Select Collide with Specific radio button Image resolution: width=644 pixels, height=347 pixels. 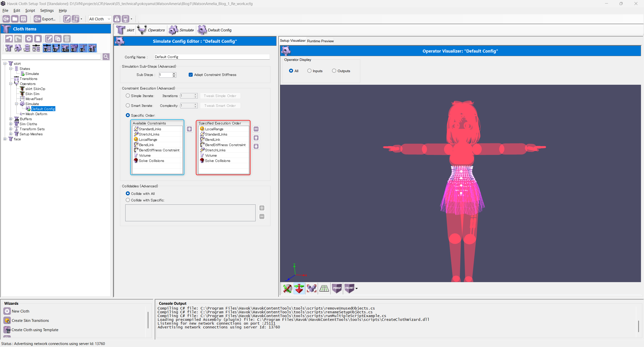coord(128,200)
